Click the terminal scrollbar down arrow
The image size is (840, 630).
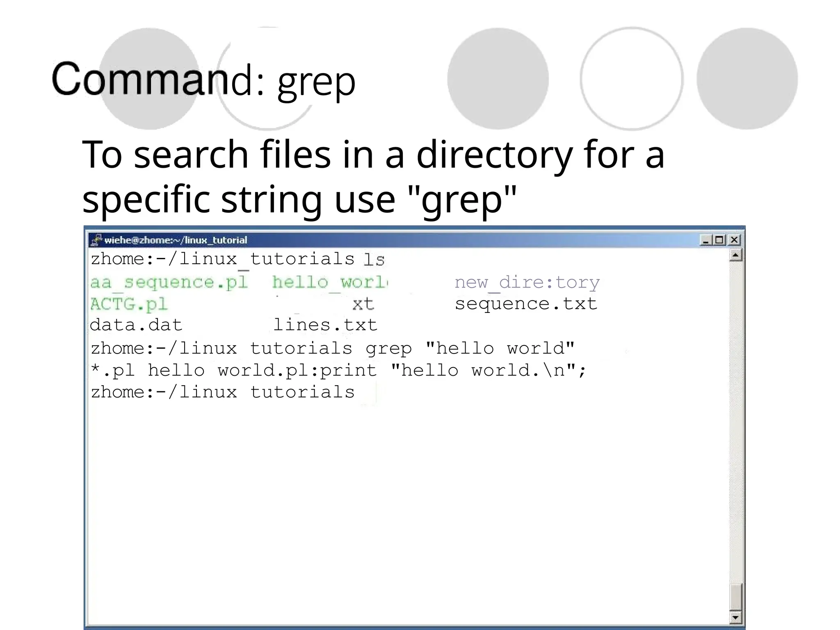point(736,617)
